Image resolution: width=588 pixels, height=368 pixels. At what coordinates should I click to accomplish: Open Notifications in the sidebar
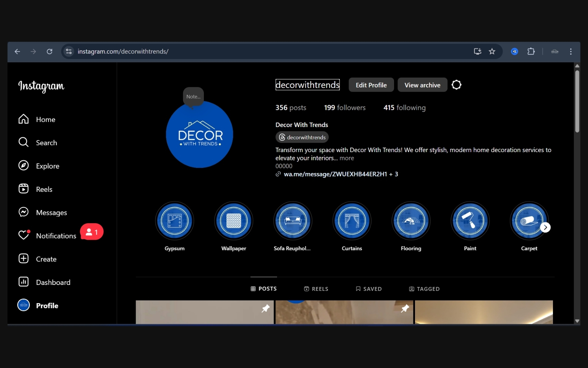click(47, 235)
